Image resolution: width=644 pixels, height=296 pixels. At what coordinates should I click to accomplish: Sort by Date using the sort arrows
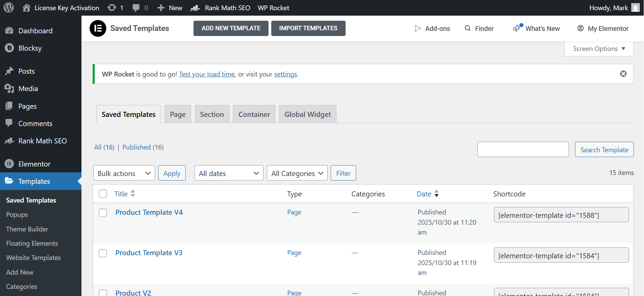[x=437, y=193]
